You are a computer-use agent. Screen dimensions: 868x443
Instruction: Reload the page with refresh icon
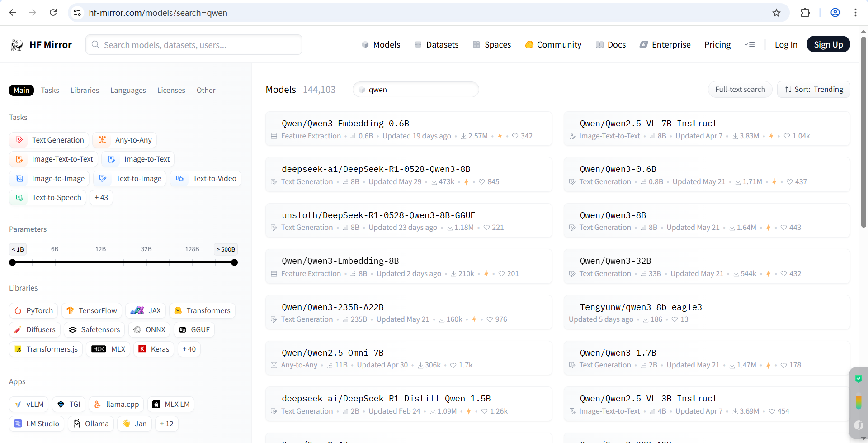click(x=53, y=13)
